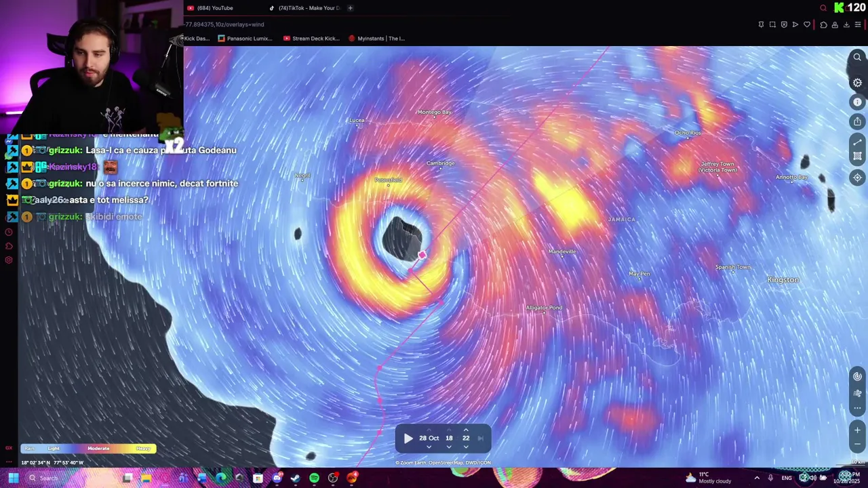Viewport: 868px width, 488px height.
Task: Open the Zoom Earth search magnifier
Action: 857,58
